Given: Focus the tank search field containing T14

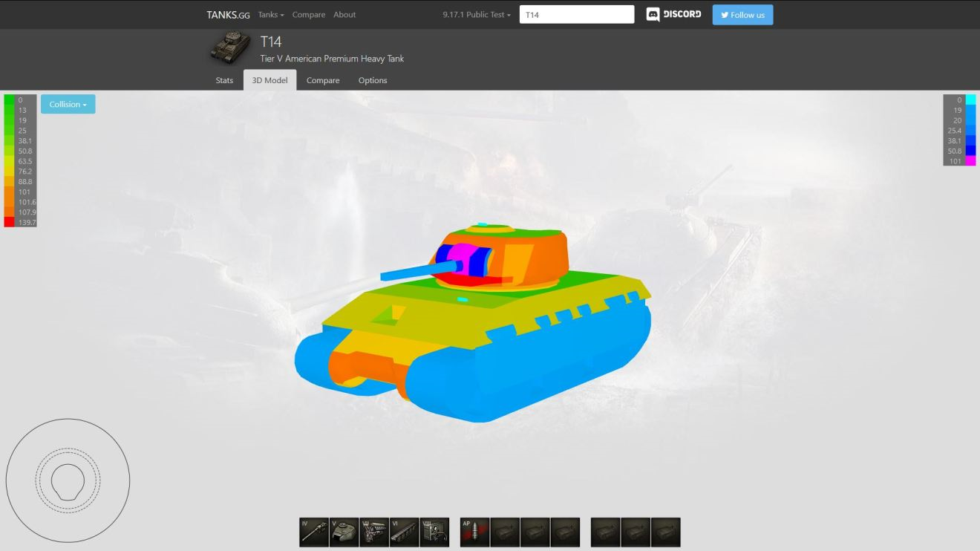Looking at the screenshot, I should pyautogui.click(x=577, y=15).
